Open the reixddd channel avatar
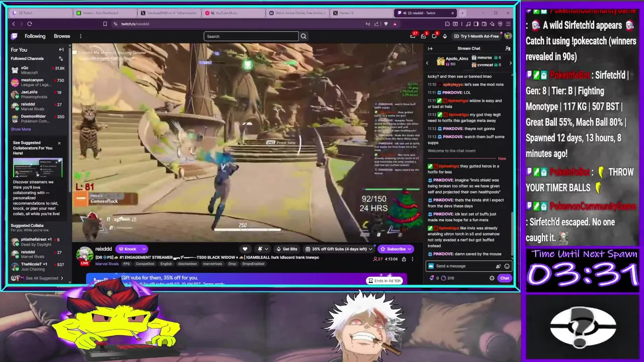Image resolution: width=644 pixels, height=362 pixels. pyautogui.click(x=84, y=255)
